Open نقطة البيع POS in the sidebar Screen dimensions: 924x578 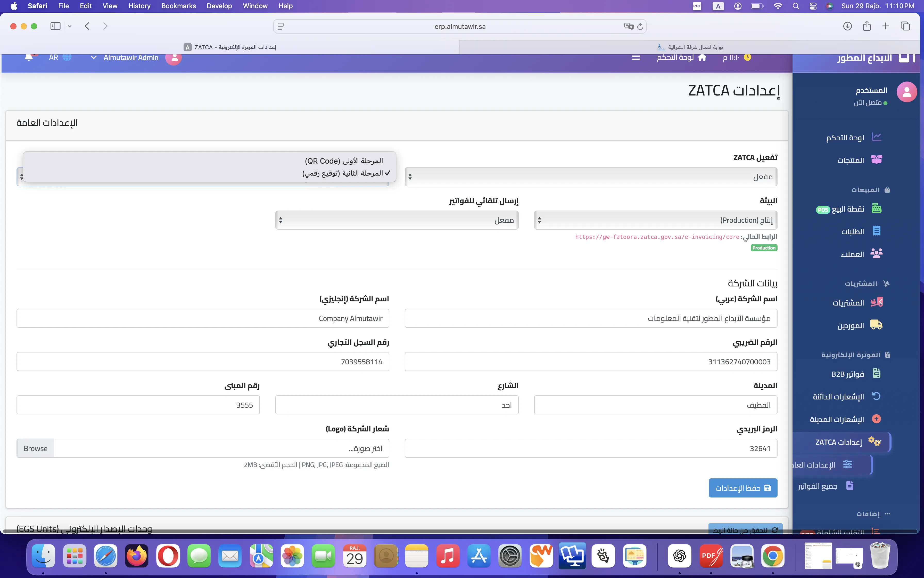coord(848,209)
